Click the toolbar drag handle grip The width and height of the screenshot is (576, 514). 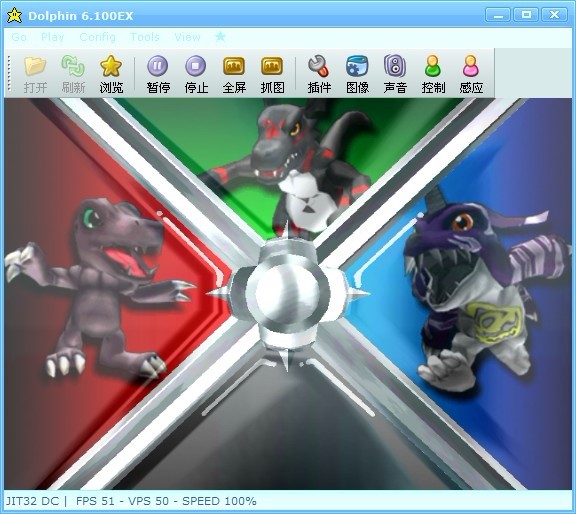tap(10, 73)
